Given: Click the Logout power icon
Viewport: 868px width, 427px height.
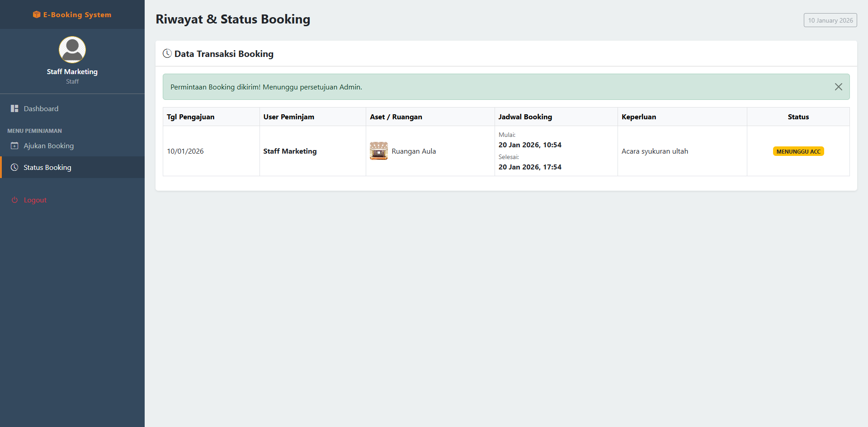Looking at the screenshot, I should click(x=14, y=200).
